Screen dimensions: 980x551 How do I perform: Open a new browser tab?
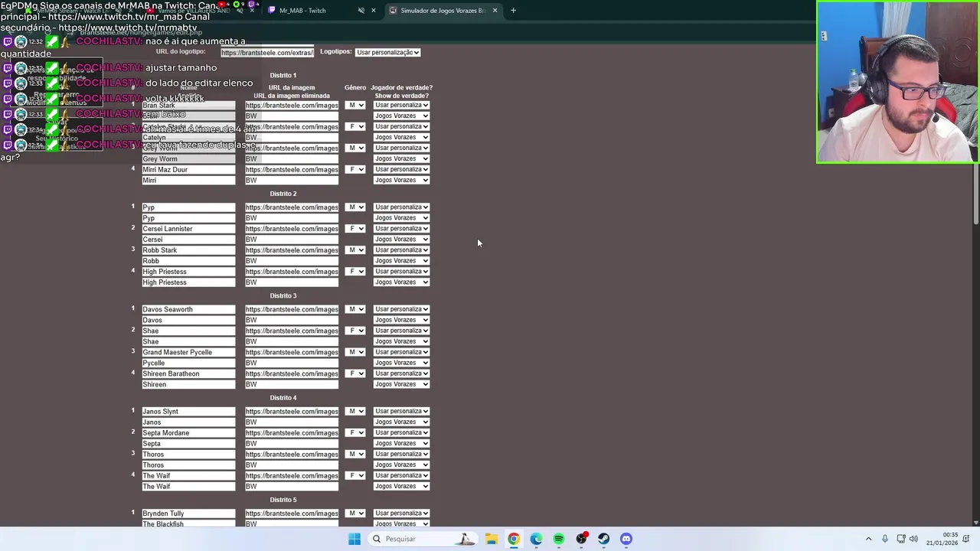(x=513, y=11)
